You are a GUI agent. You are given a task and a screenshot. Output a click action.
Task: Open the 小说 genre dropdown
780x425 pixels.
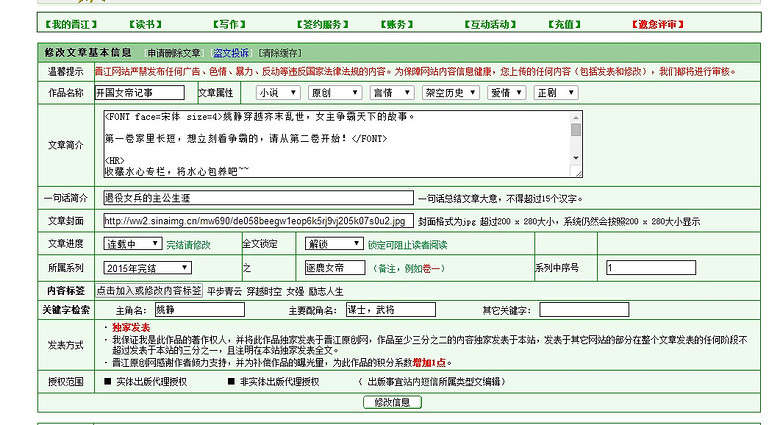point(278,93)
